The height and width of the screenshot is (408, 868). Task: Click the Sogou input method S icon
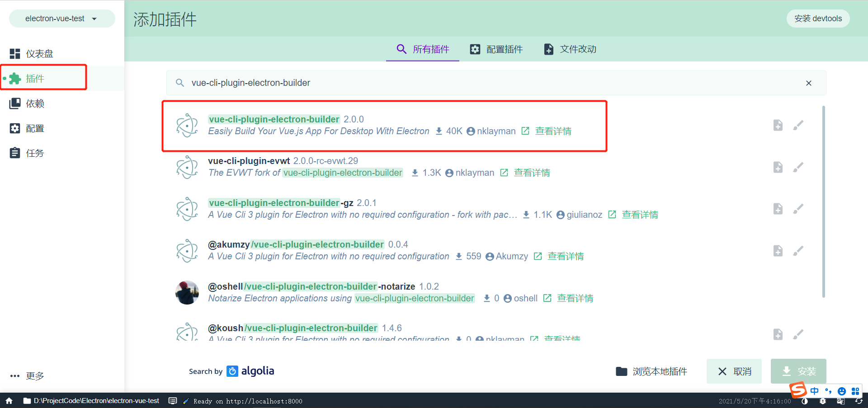pyautogui.click(x=798, y=390)
